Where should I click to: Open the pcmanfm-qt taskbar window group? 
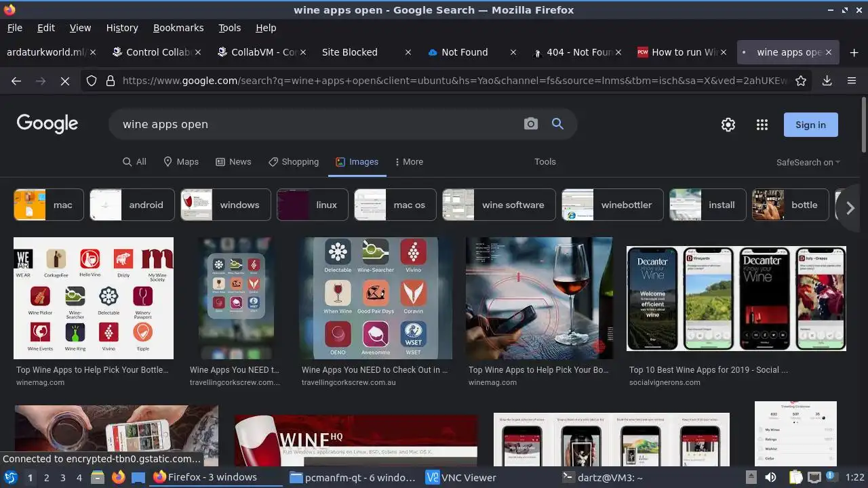[353, 477]
